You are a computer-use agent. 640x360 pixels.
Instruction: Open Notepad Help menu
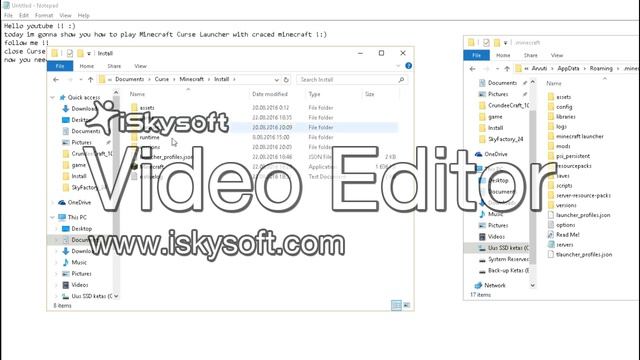point(84,16)
